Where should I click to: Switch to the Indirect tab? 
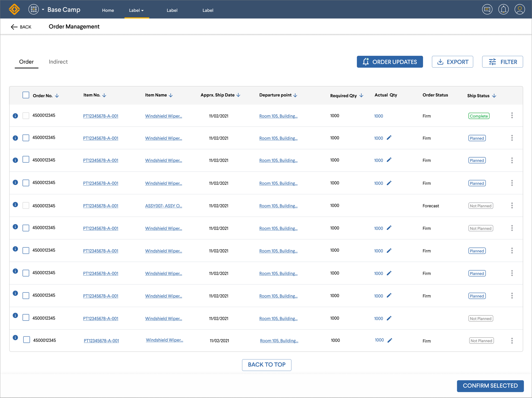58,62
